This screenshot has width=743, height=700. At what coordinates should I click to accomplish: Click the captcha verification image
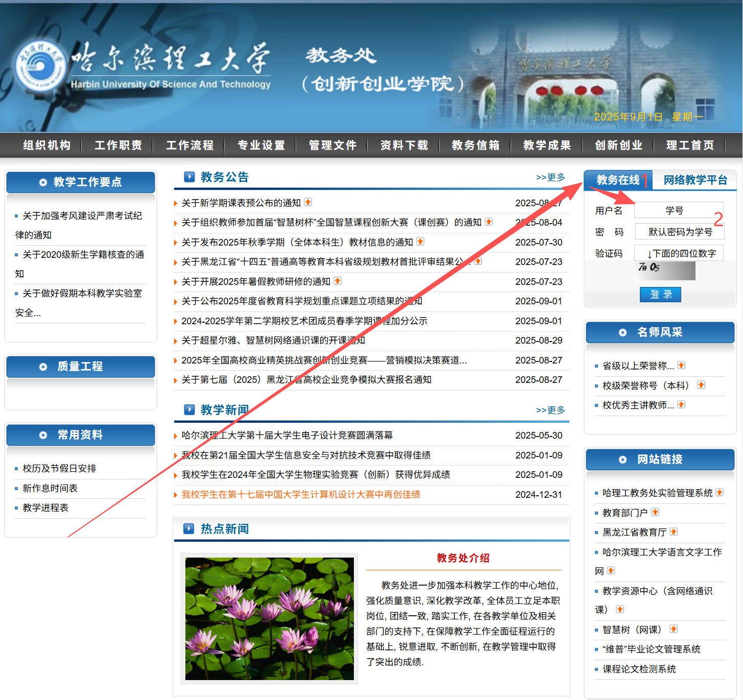[x=666, y=270]
